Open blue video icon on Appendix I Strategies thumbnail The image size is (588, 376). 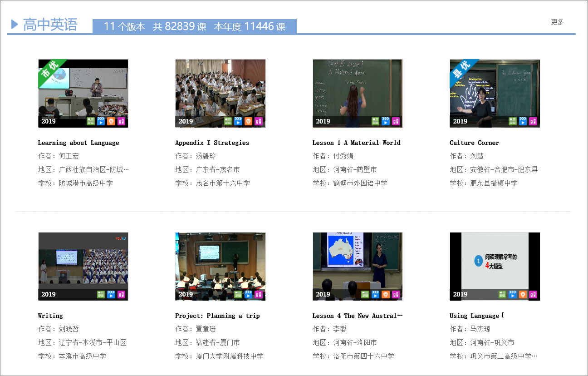point(238,121)
